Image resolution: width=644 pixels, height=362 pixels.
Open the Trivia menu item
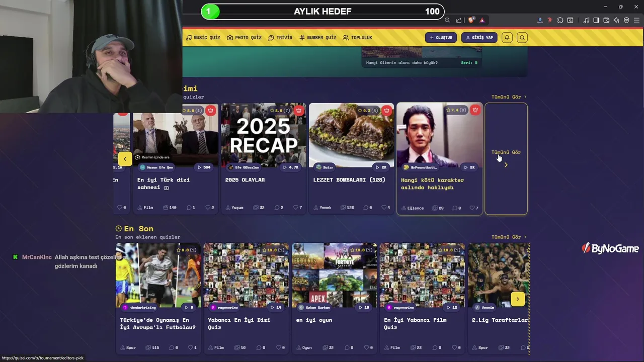coord(280,38)
